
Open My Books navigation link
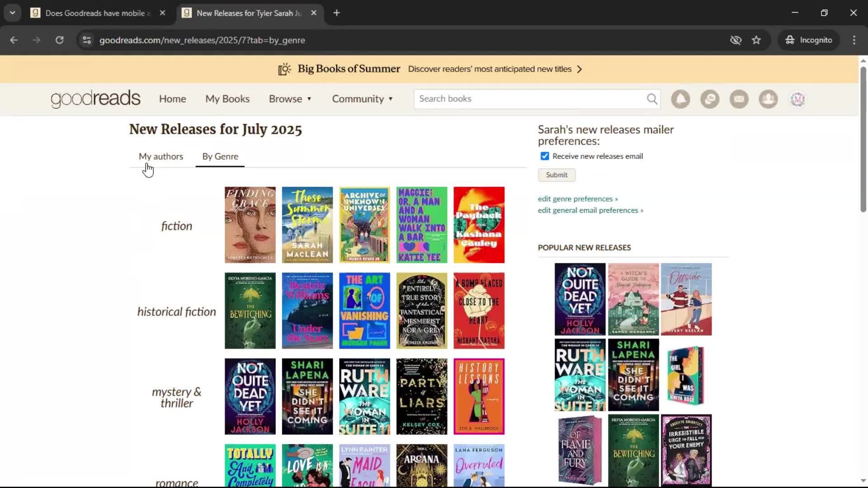pos(227,99)
